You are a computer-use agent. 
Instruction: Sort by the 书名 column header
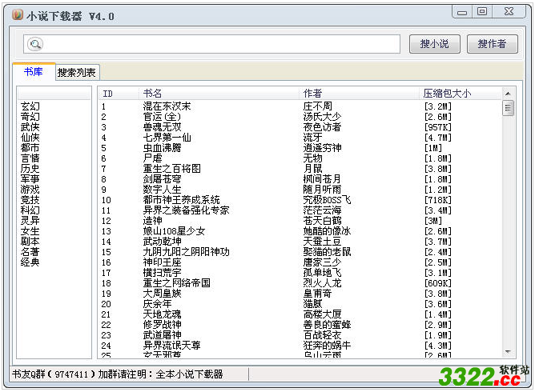(219, 94)
